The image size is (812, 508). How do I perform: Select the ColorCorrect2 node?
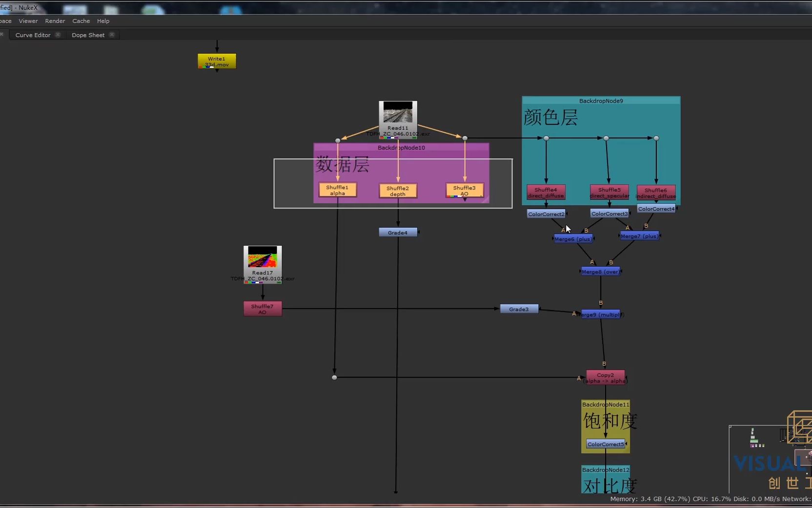point(546,214)
